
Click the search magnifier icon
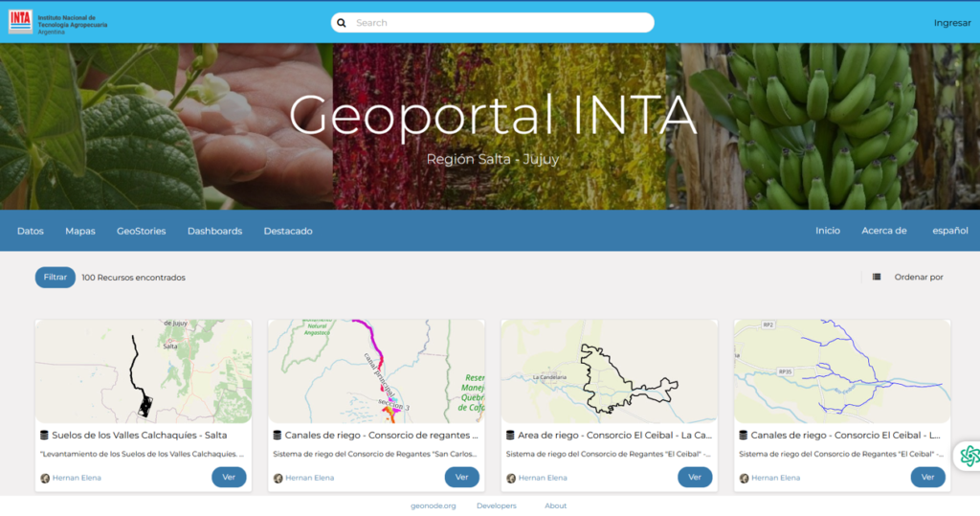click(342, 23)
